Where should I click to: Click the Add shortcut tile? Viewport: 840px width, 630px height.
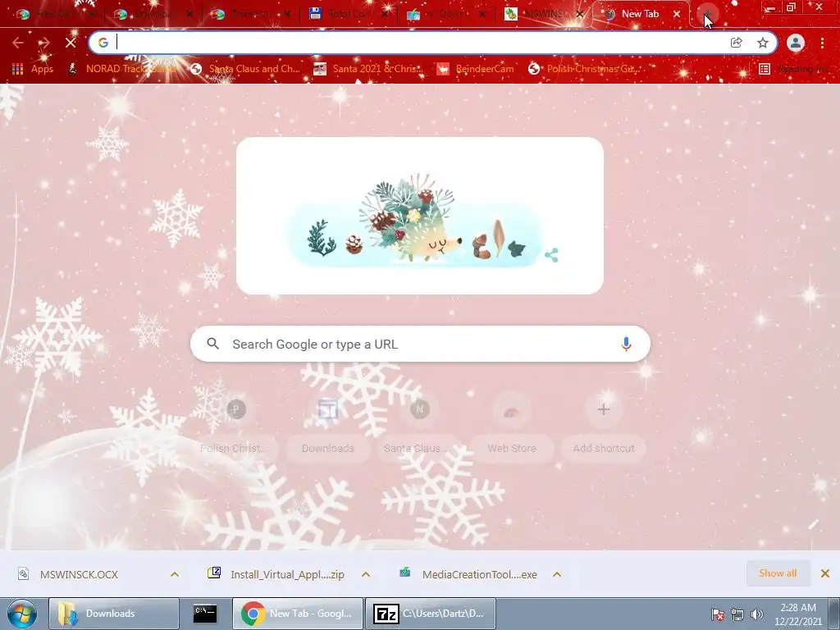coord(604,427)
